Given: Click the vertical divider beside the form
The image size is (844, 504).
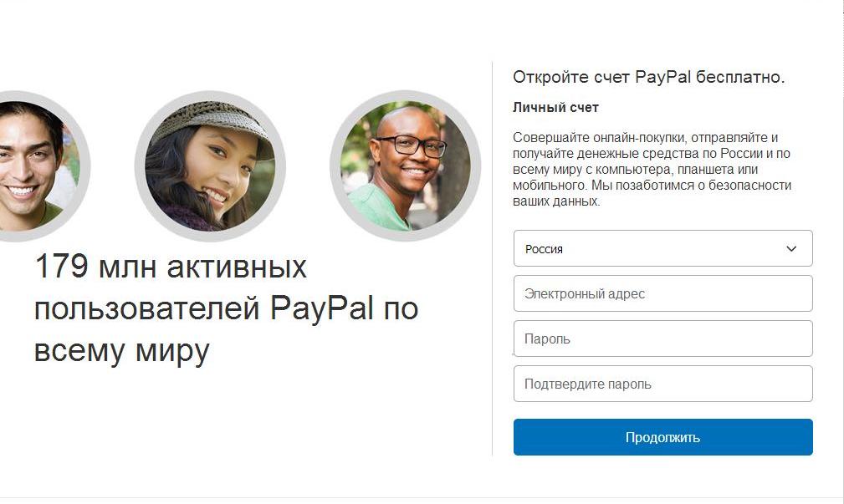Looking at the screenshot, I should (492, 259).
